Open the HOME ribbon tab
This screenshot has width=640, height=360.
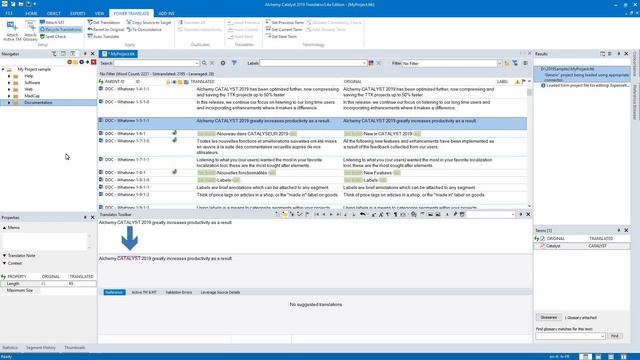(x=31, y=13)
